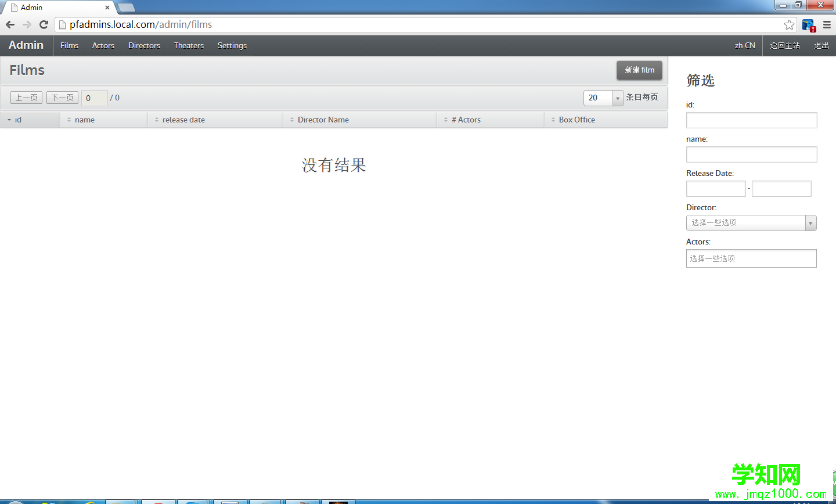Sort by # Actors column header
The image size is (836, 504).
pyautogui.click(x=491, y=120)
